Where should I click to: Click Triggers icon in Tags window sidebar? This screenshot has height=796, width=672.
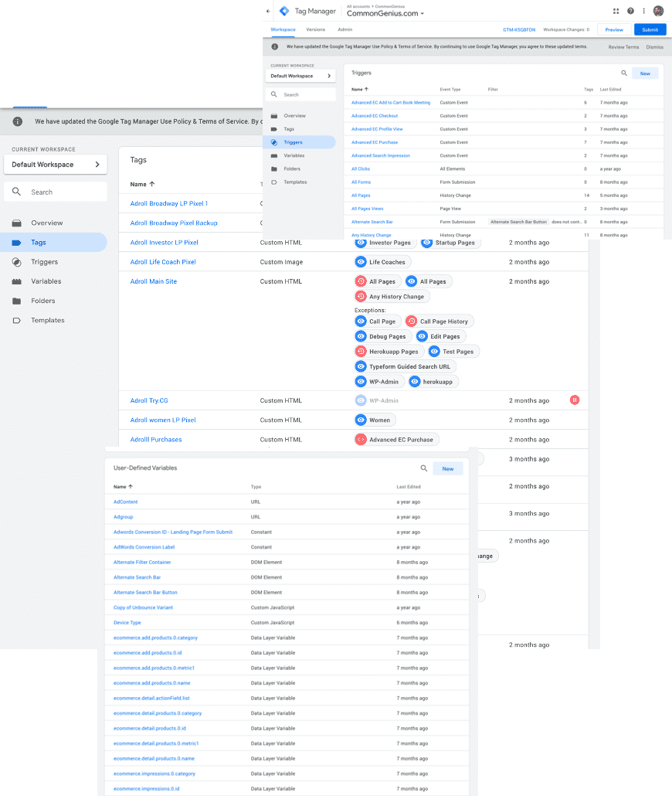pos(17,262)
